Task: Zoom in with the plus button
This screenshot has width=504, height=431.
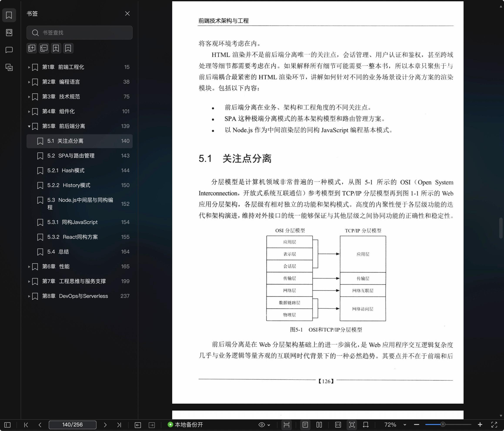Action: [480, 424]
